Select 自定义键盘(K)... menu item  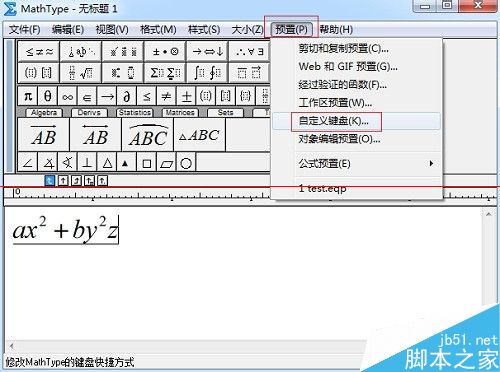(357, 121)
